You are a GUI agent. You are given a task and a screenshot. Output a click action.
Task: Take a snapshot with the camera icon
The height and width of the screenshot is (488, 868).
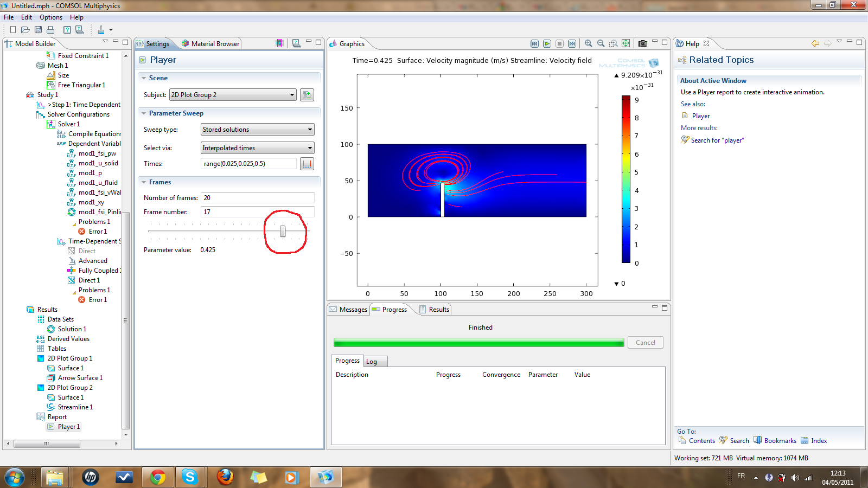coord(643,43)
